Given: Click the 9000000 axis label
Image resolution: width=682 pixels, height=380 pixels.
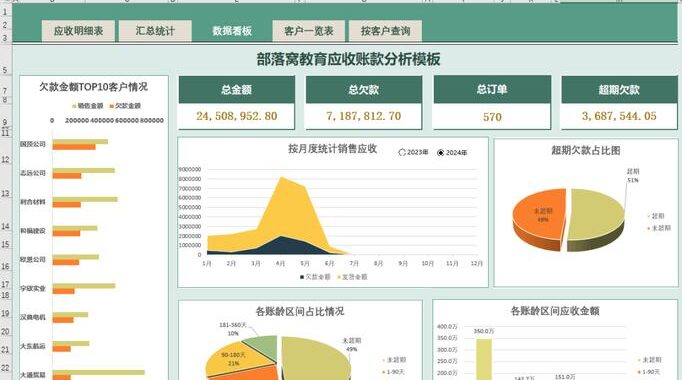Looking at the screenshot, I should pos(190,169).
